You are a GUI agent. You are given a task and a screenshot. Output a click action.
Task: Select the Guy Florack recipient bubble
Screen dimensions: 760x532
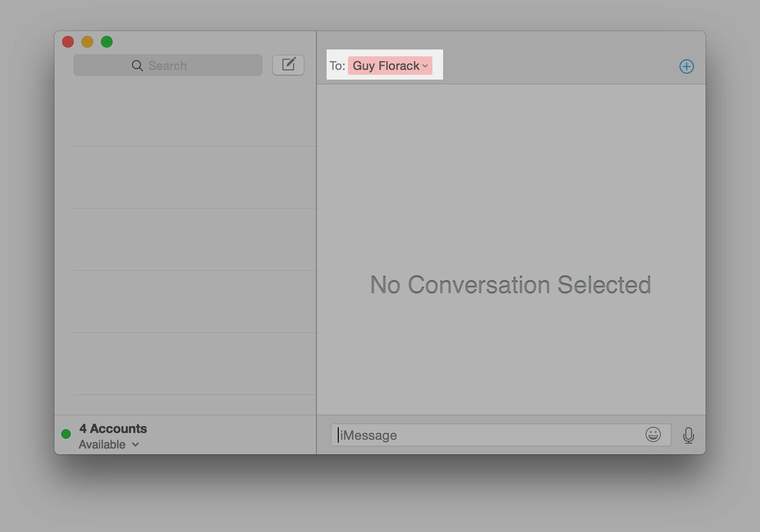[386, 66]
